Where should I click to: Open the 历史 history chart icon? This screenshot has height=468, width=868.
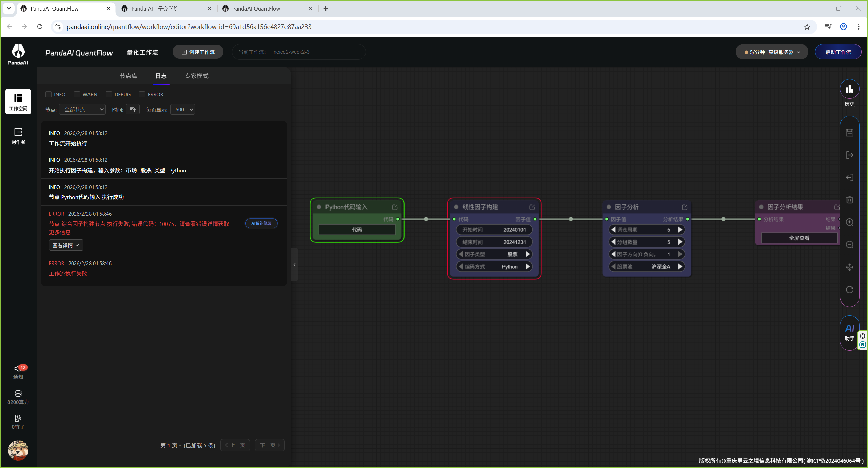[x=849, y=89]
